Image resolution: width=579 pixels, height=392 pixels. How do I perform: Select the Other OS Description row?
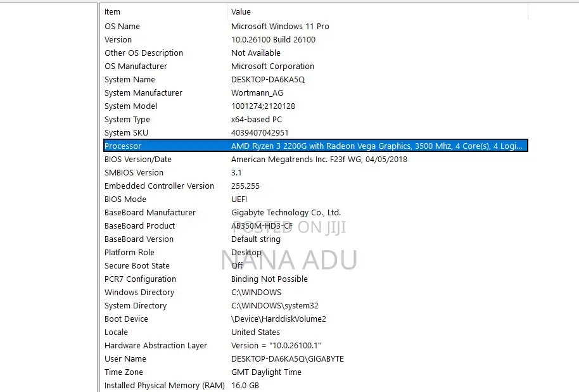[x=315, y=53]
